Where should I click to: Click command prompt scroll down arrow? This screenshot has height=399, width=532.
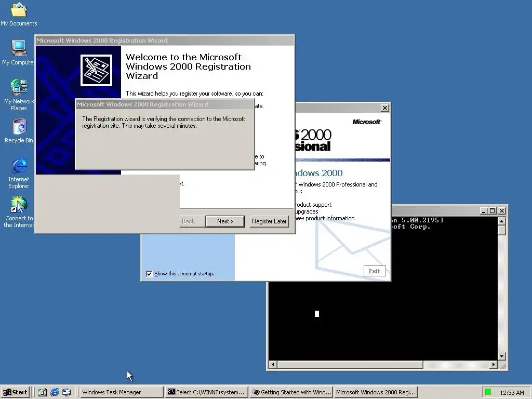tap(502, 356)
